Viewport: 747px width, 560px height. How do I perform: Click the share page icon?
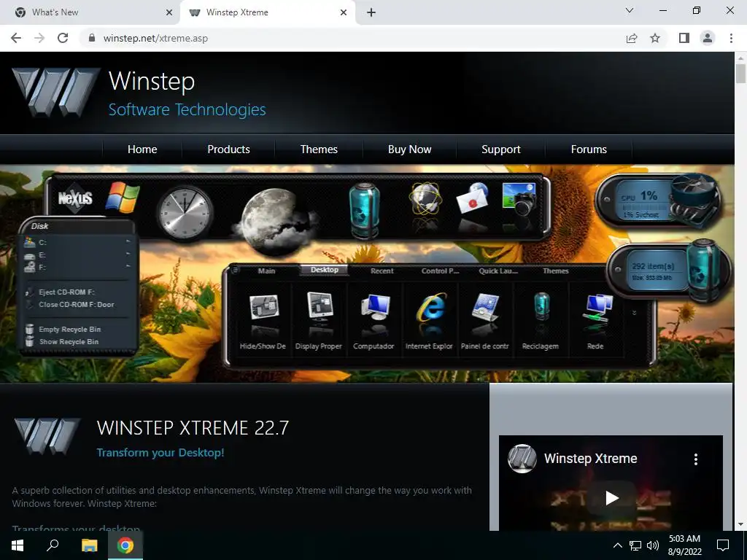click(x=632, y=38)
